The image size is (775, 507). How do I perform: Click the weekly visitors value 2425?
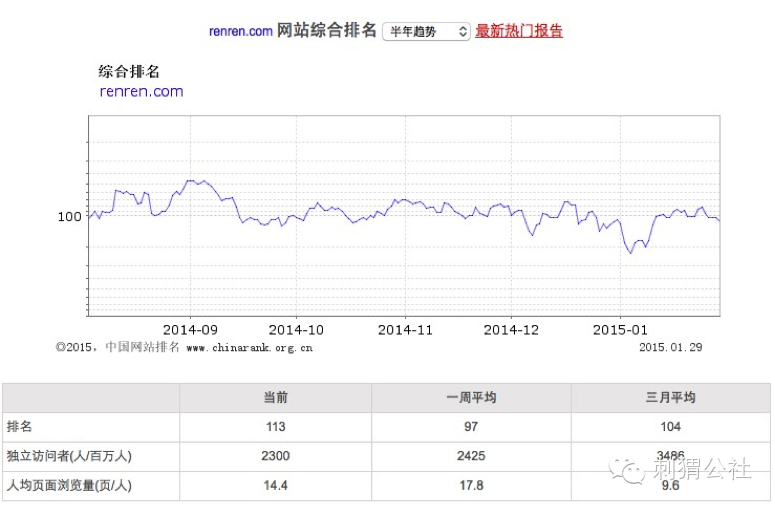(x=471, y=456)
